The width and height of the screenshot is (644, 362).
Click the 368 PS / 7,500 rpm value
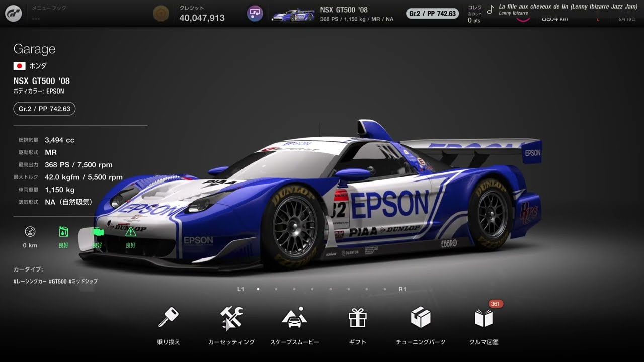[x=78, y=165]
